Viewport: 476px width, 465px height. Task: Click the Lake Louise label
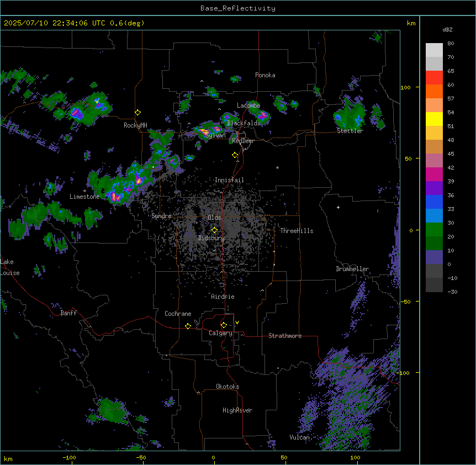pos(10,267)
